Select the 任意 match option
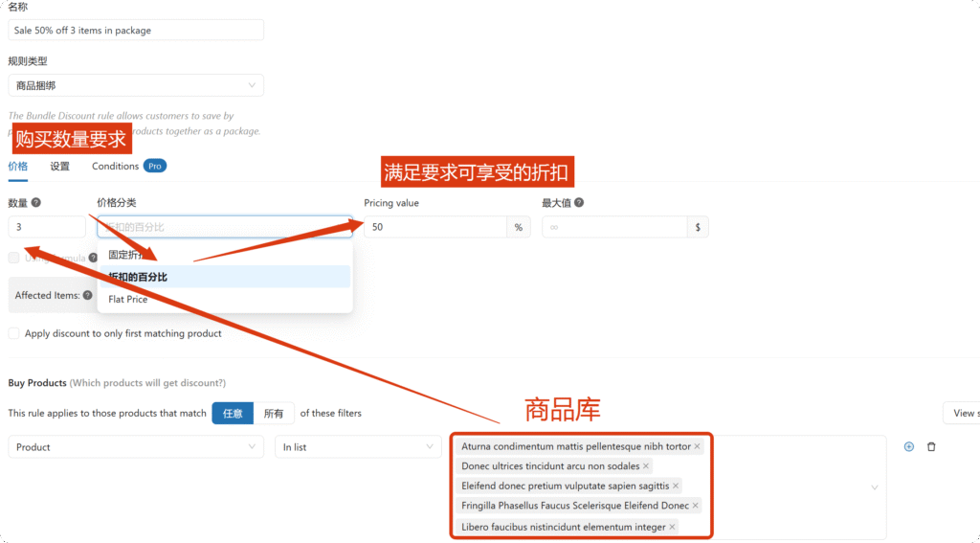This screenshot has width=980, height=543. (x=233, y=413)
